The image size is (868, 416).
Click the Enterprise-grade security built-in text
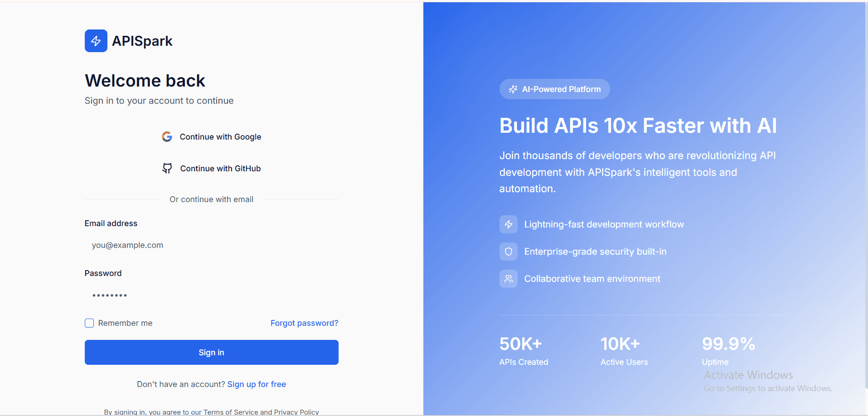click(596, 252)
